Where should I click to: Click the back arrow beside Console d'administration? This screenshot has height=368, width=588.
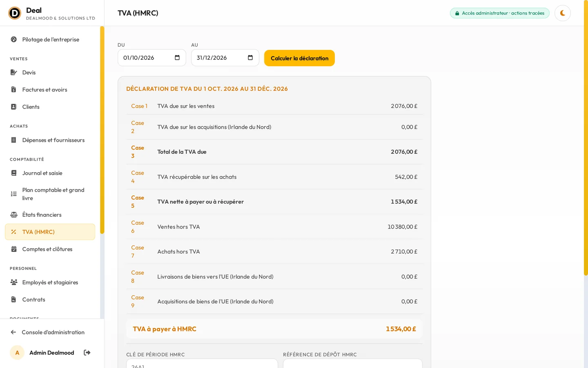13,332
